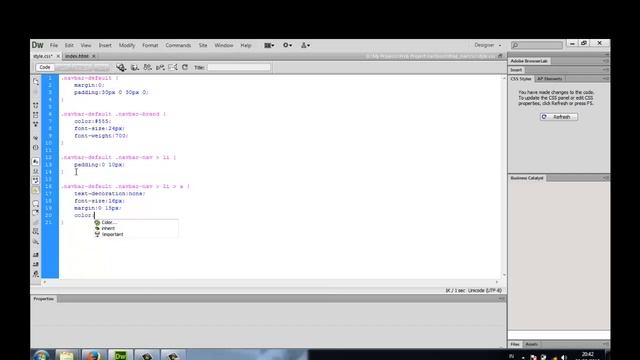Open the Help menu
The height and width of the screenshot is (360, 640).
(x=246, y=45)
